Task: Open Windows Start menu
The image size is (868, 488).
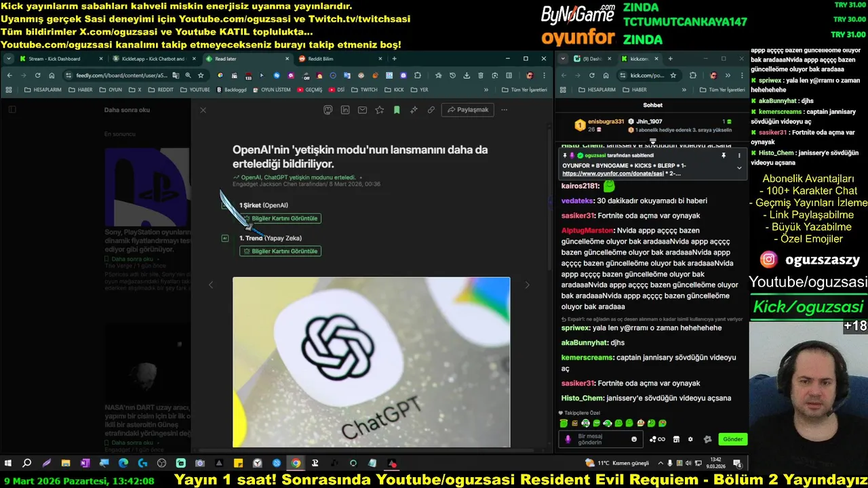Action: [x=8, y=464]
